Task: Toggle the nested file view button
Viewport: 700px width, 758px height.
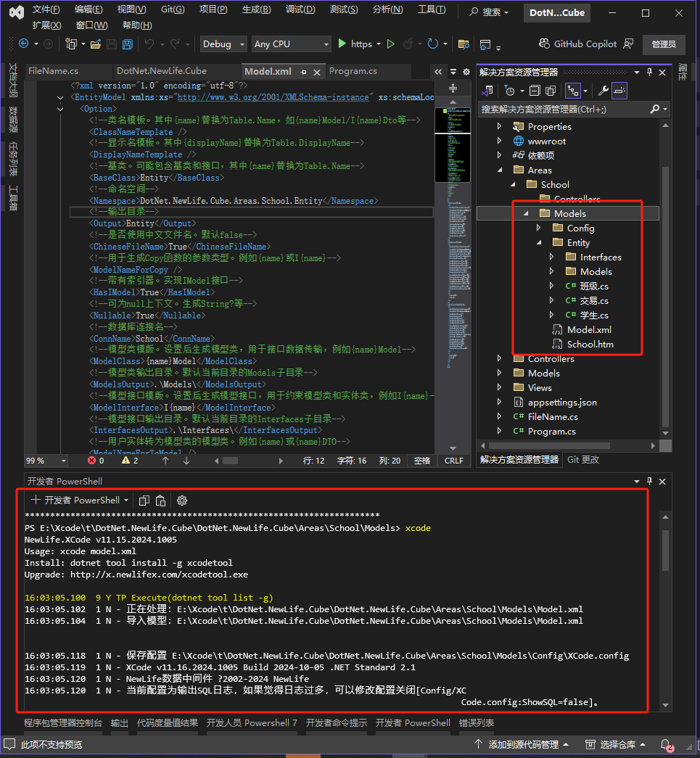Action: pyautogui.click(x=573, y=91)
